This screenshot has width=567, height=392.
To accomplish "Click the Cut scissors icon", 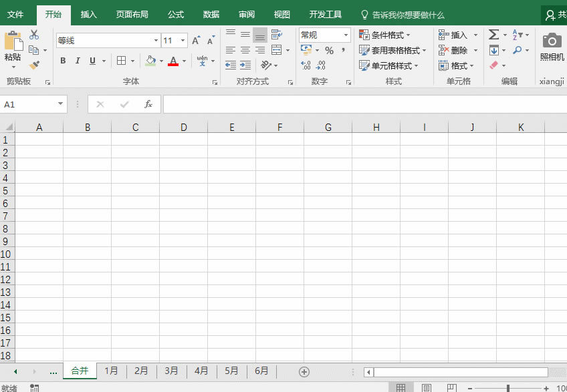I will tap(34, 35).
